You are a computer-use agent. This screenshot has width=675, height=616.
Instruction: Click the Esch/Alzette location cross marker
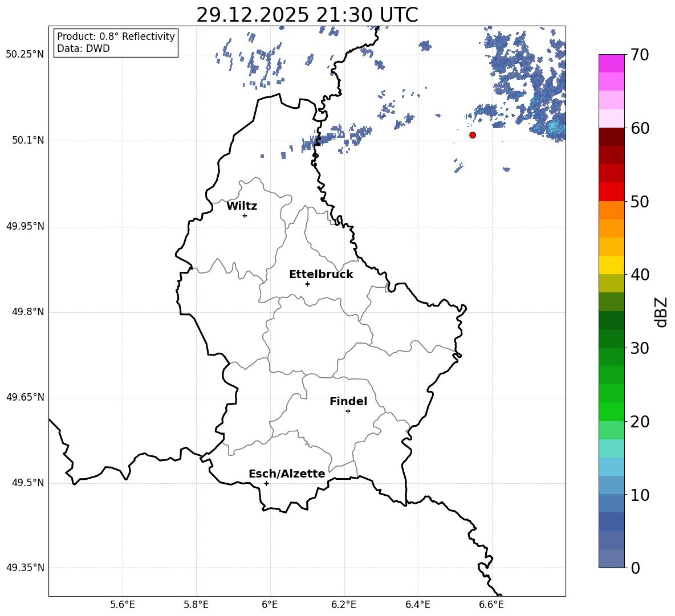pos(266,483)
